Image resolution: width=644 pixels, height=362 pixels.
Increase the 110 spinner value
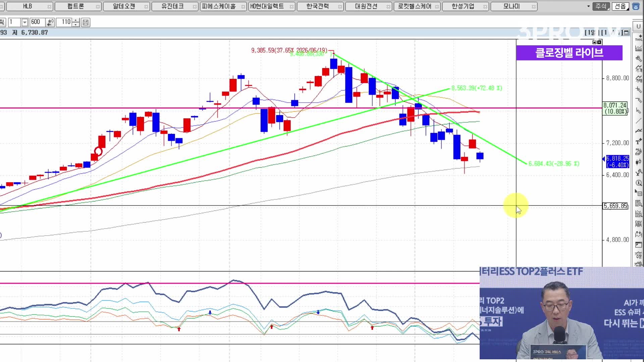point(76,21)
